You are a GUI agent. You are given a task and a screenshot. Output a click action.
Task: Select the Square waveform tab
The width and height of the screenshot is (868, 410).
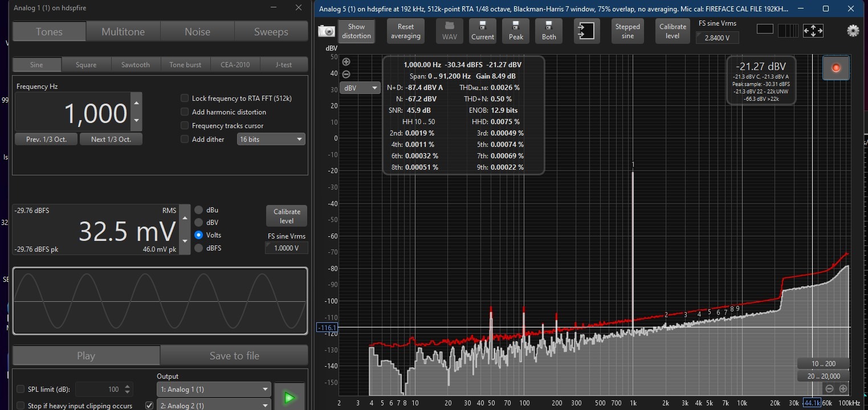(87, 65)
